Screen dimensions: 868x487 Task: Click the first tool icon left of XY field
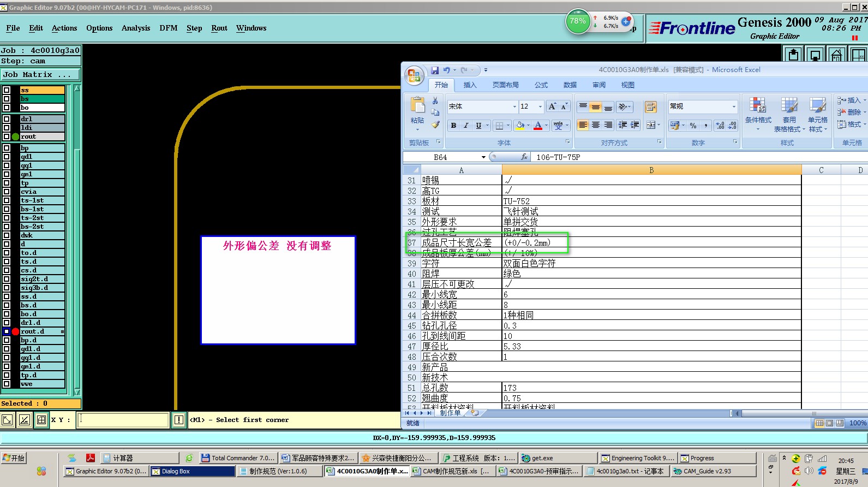pyautogui.click(x=7, y=420)
